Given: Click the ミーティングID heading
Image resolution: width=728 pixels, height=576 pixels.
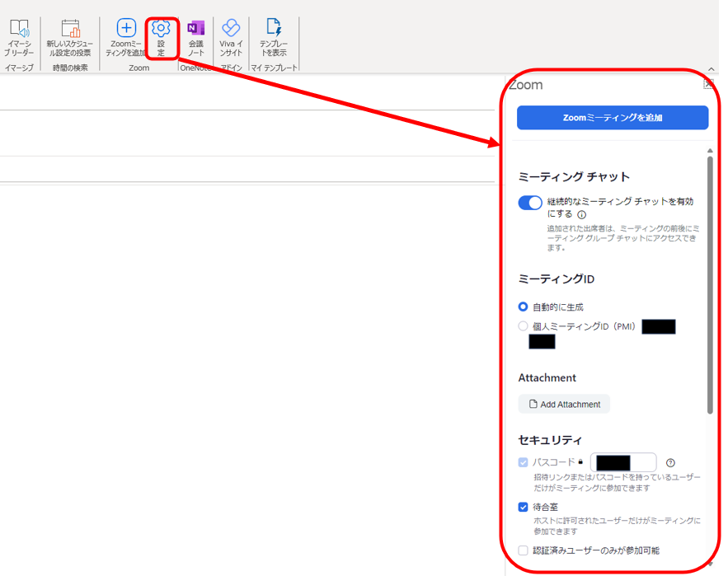Looking at the screenshot, I should point(557,279).
